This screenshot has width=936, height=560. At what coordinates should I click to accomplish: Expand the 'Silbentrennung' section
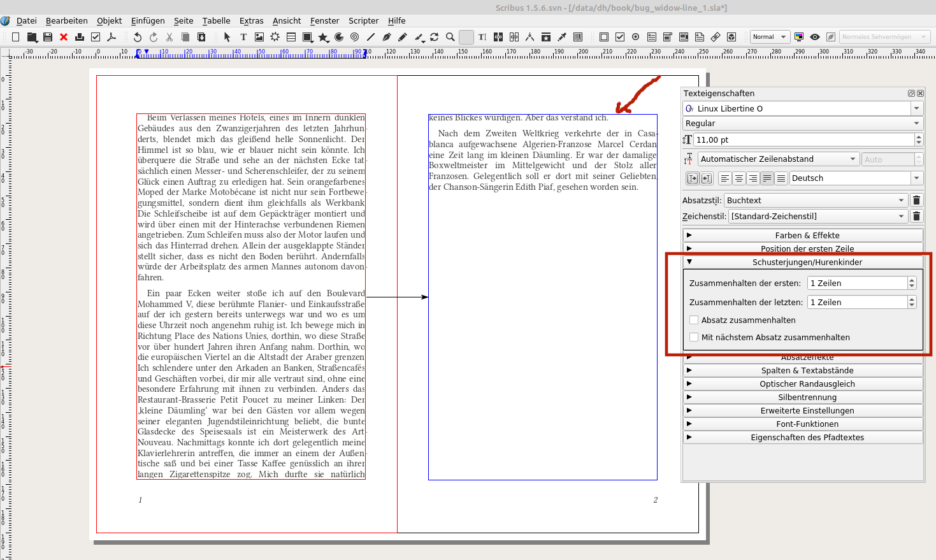(807, 397)
